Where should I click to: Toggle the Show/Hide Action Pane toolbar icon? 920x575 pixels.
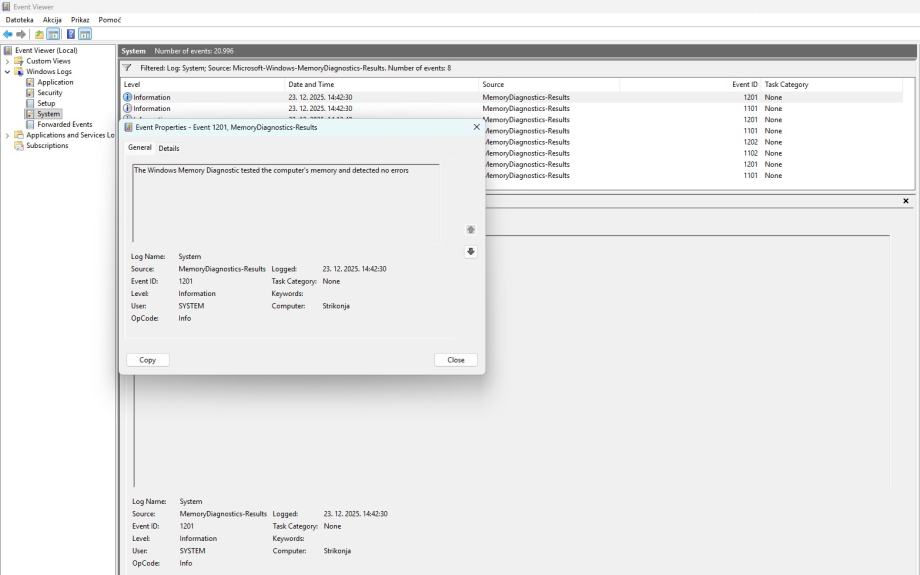click(85, 34)
